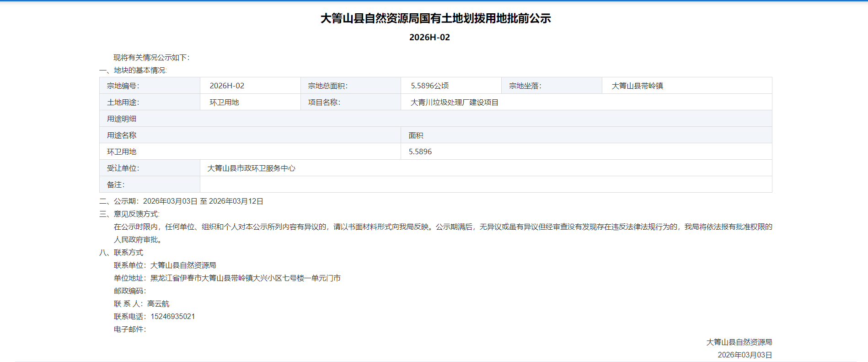868x362 pixels.
Task: Click the 用途名称 column header
Action: coord(122,135)
